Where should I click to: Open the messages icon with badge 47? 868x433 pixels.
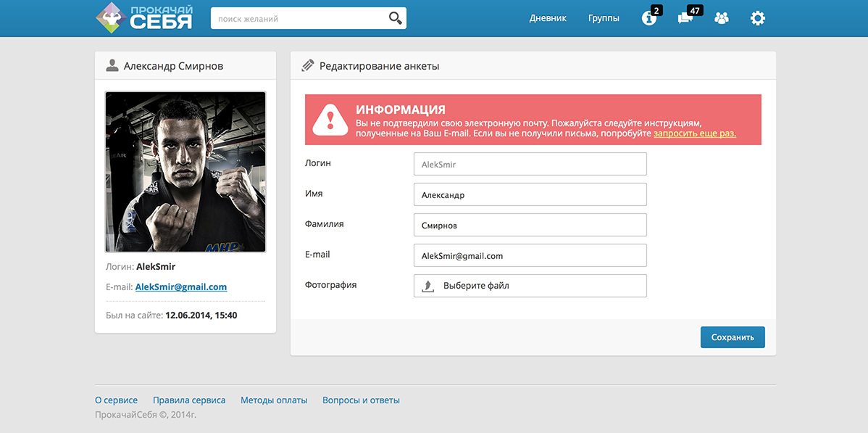click(x=685, y=18)
